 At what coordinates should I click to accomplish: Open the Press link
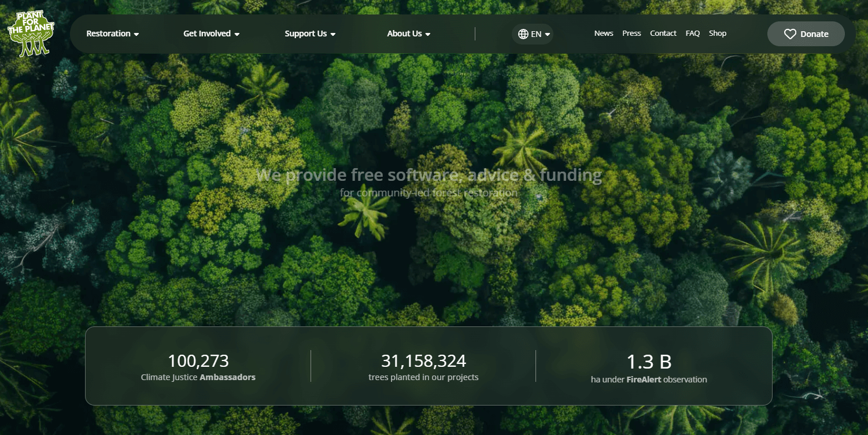pos(631,34)
